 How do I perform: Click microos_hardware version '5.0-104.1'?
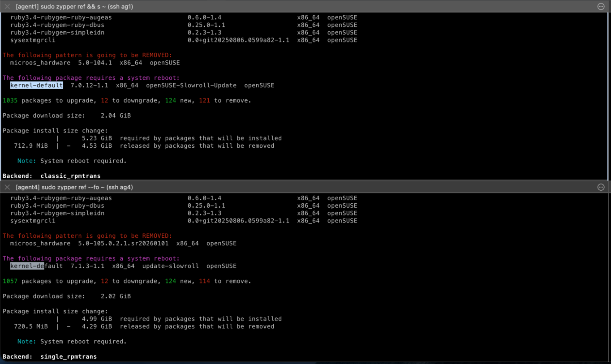(95, 63)
